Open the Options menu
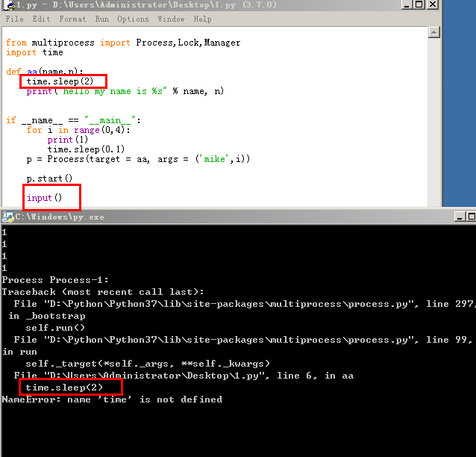Image resolution: width=476 pixels, height=457 pixels. 133,19
